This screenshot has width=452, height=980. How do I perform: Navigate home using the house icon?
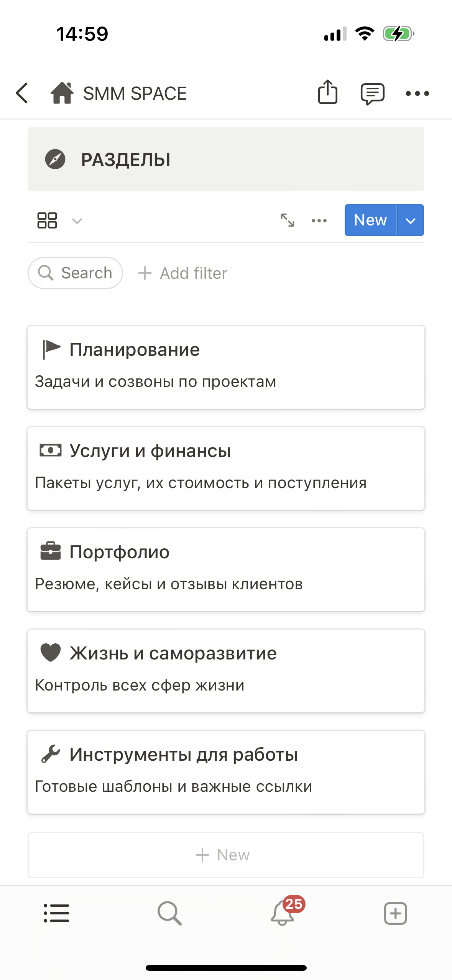click(x=62, y=93)
